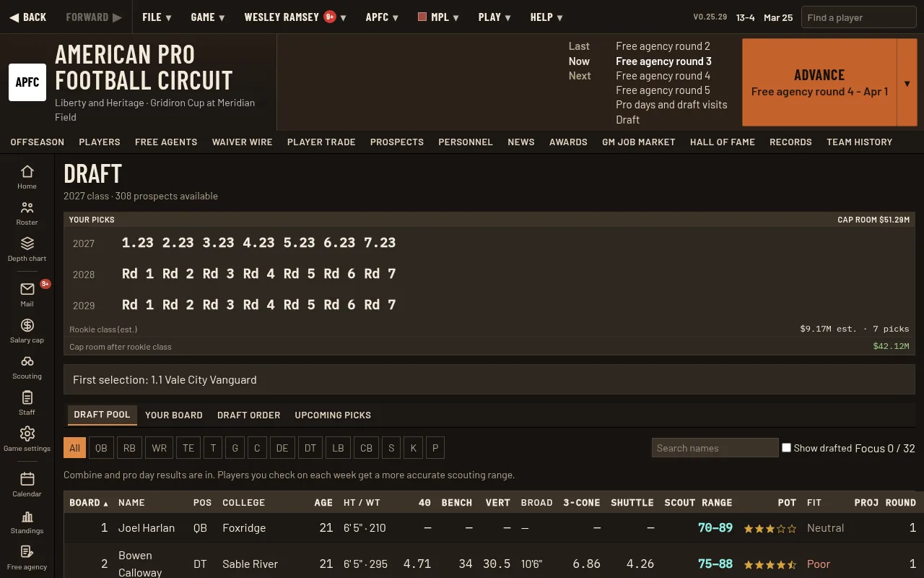This screenshot has height=578, width=924.
Task: Open Bowen Calloway prospect link
Action: [140, 564]
